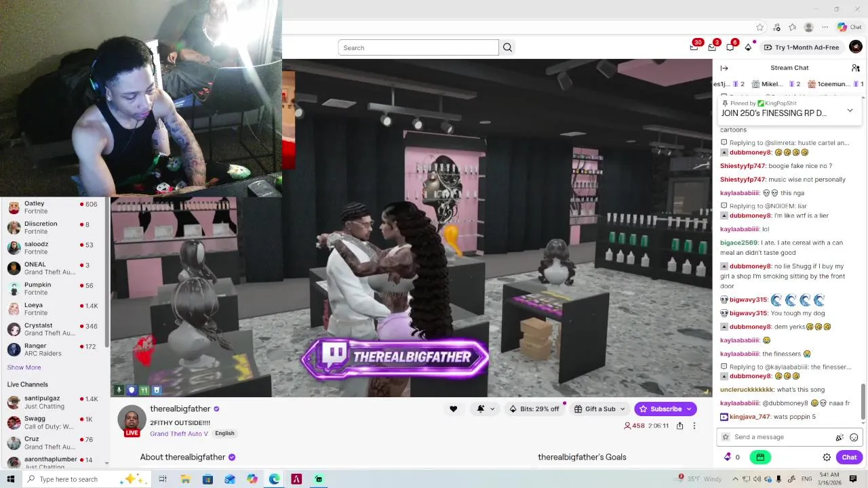Open the Gift a Sub dropdown
This screenshot has height=488, width=868.
(x=599, y=409)
